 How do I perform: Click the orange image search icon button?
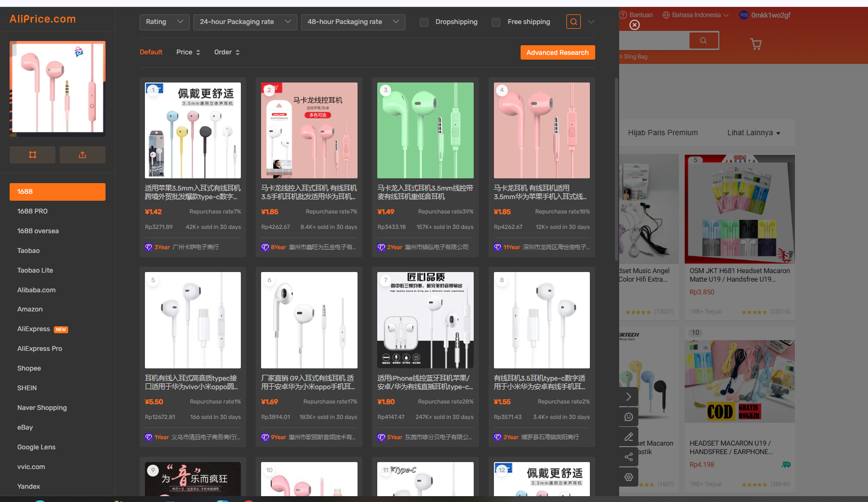click(x=573, y=22)
